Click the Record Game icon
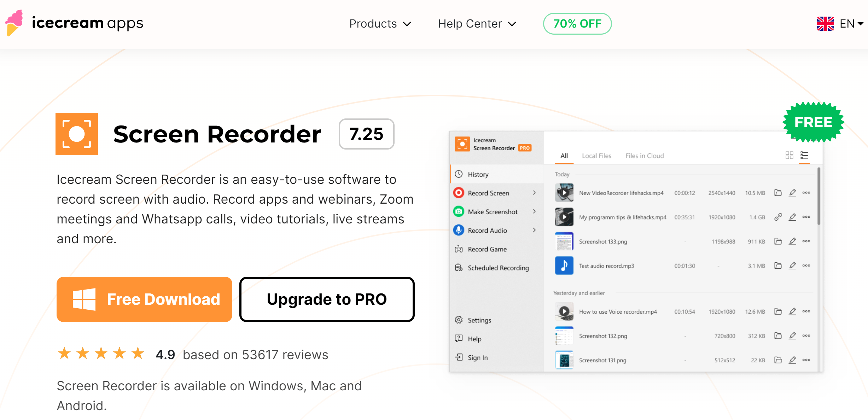The image size is (868, 420). (x=460, y=249)
